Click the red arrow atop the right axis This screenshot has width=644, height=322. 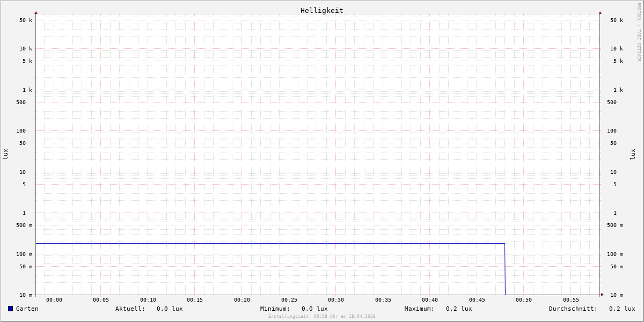coord(600,12)
